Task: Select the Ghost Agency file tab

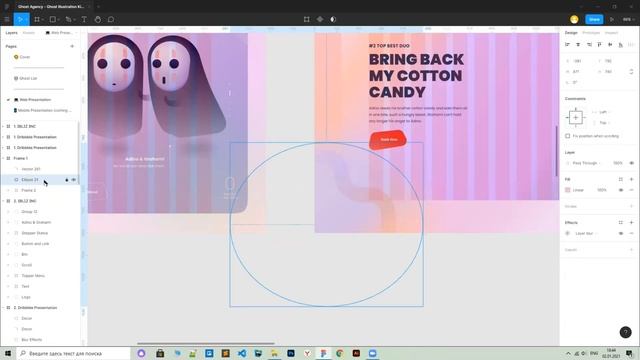Action: pyautogui.click(x=51, y=7)
